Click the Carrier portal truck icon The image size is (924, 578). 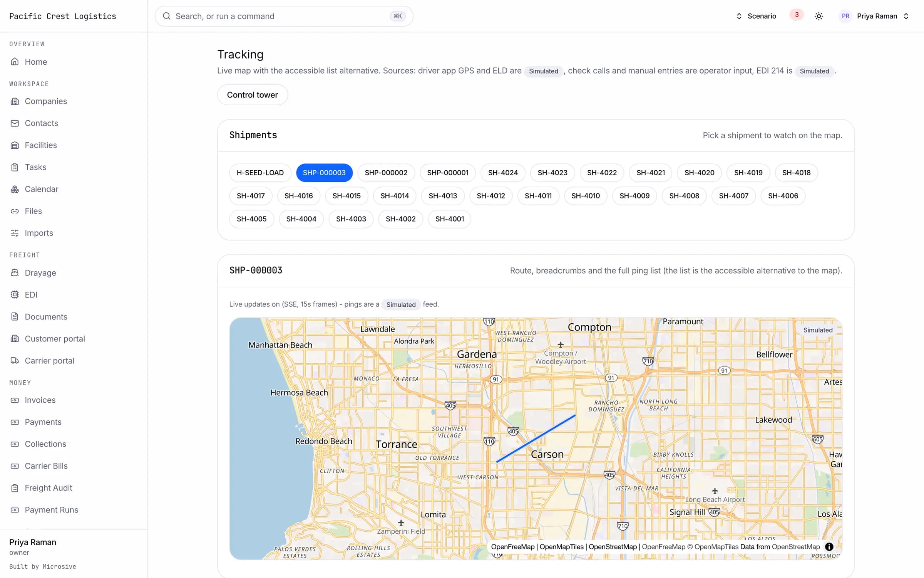[x=15, y=360]
